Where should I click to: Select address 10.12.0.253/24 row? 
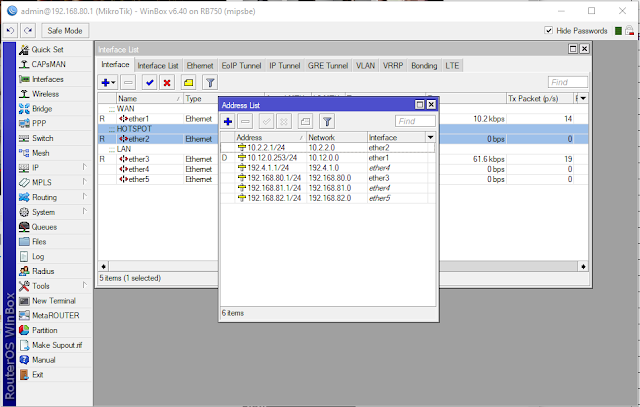click(x=328, y=158)
